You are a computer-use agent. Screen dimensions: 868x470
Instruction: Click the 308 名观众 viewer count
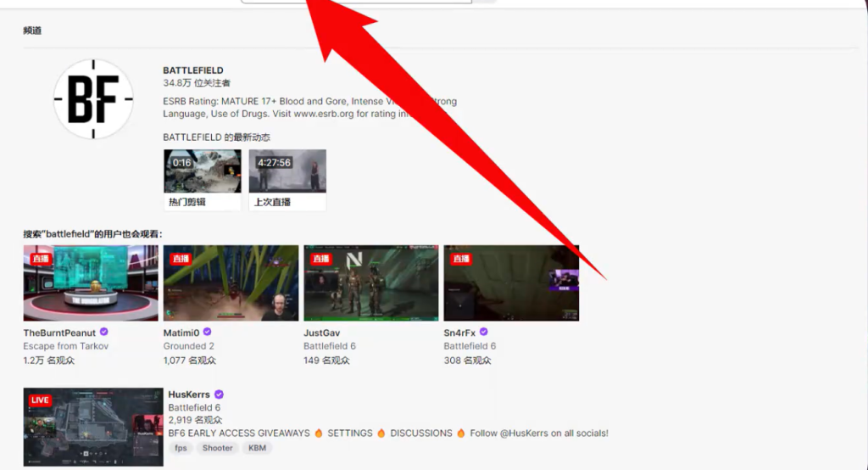[467, 361]
